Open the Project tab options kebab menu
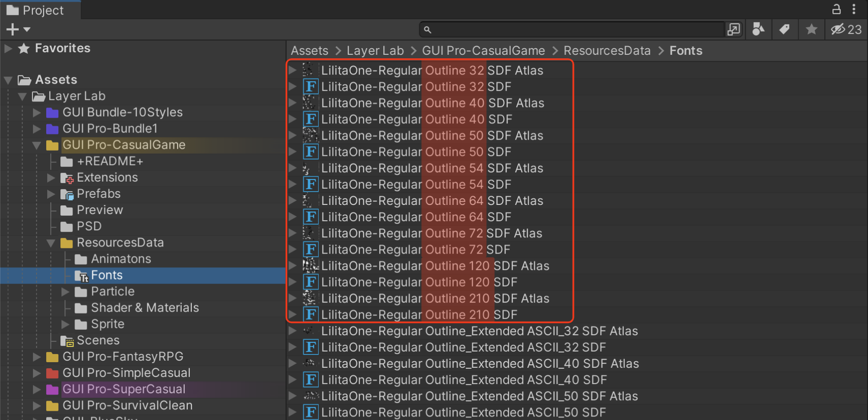868x420 pixels. pyautogui.click(x=854, y=9)
